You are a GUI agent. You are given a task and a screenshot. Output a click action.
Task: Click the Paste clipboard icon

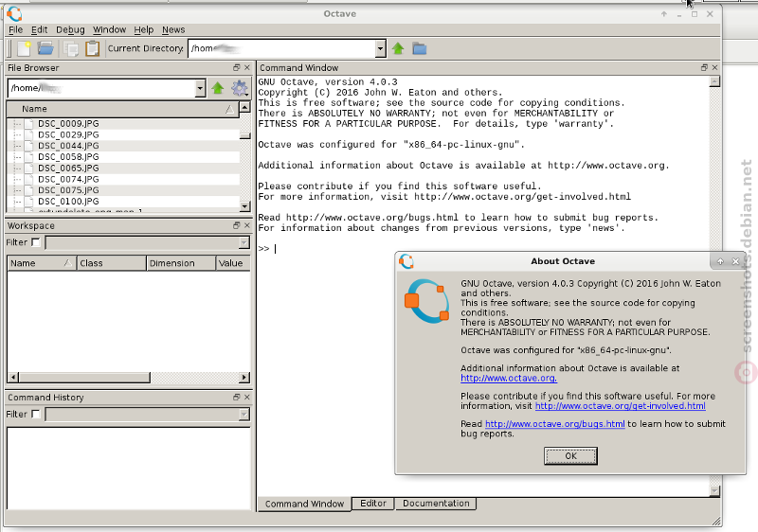point(92,48)
